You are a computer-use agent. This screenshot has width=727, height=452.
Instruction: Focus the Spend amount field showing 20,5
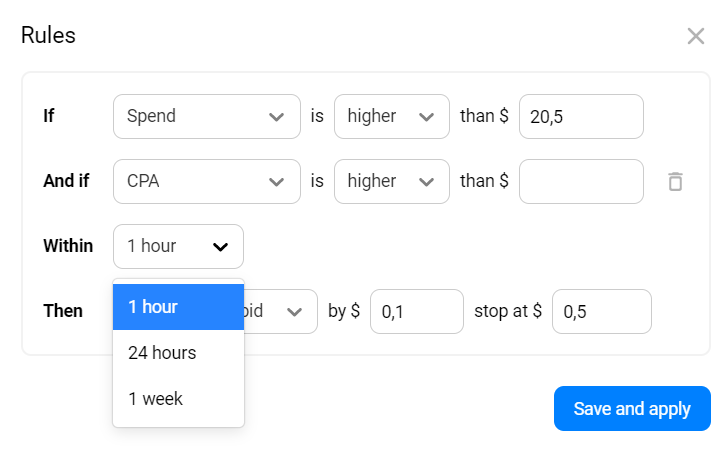581,116
